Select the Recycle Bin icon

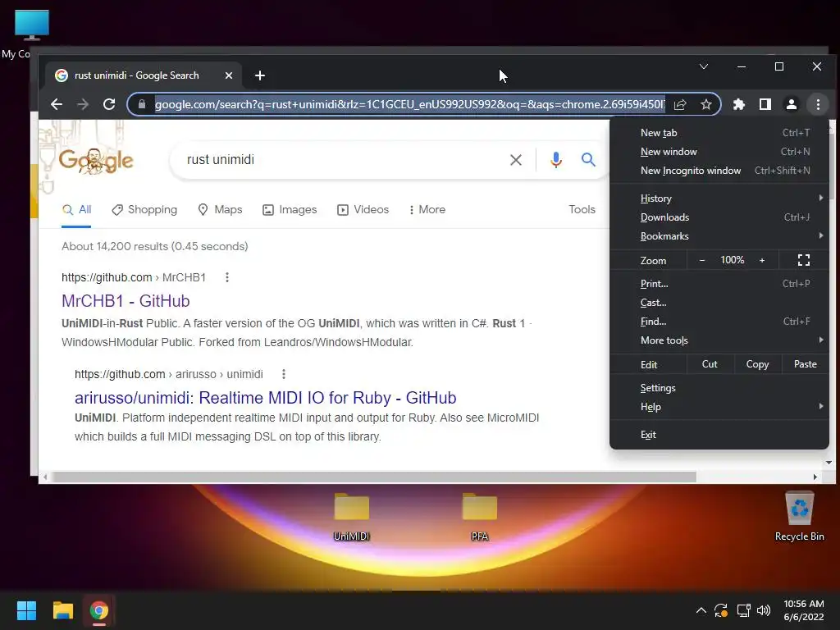coord(799,517)
